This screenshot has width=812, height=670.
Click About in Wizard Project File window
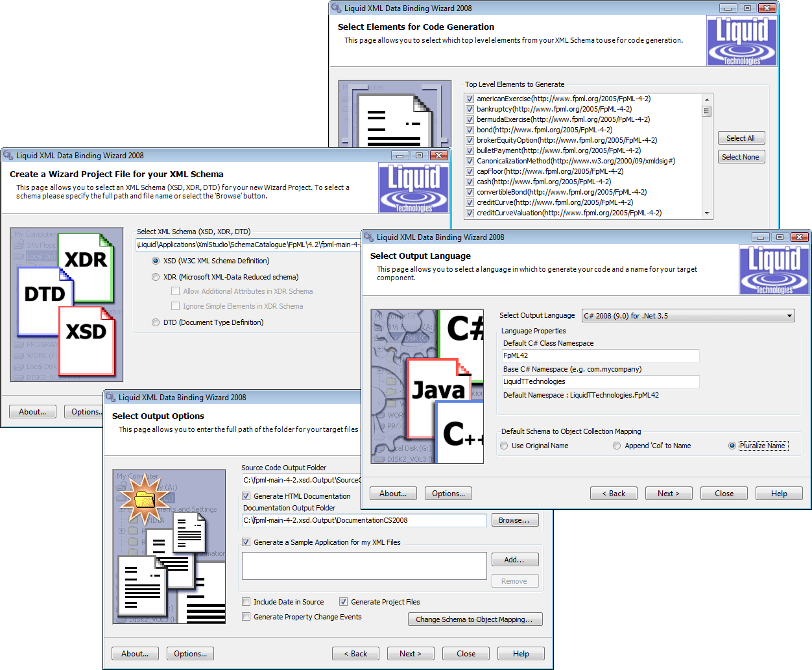(x=32, y=412)
